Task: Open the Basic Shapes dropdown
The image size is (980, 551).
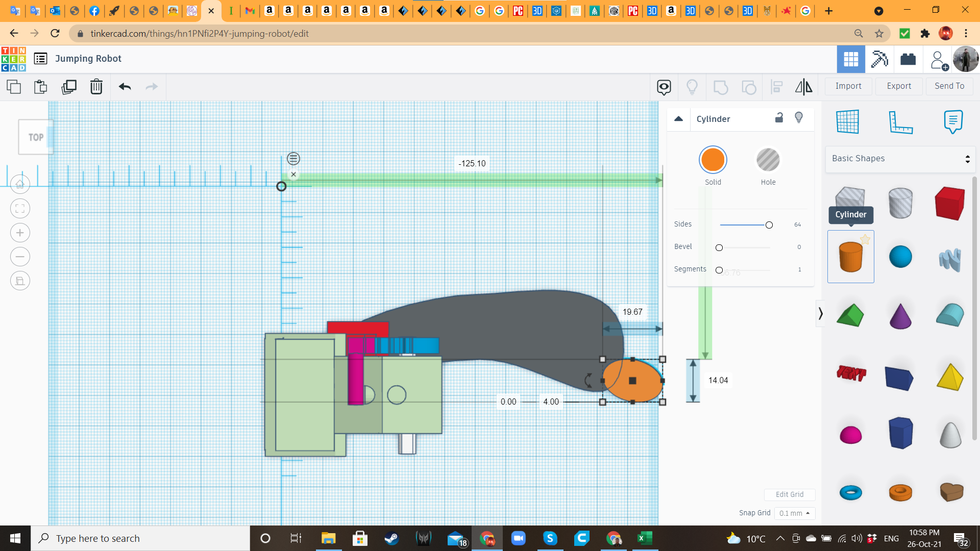Action: coord(900,158)
